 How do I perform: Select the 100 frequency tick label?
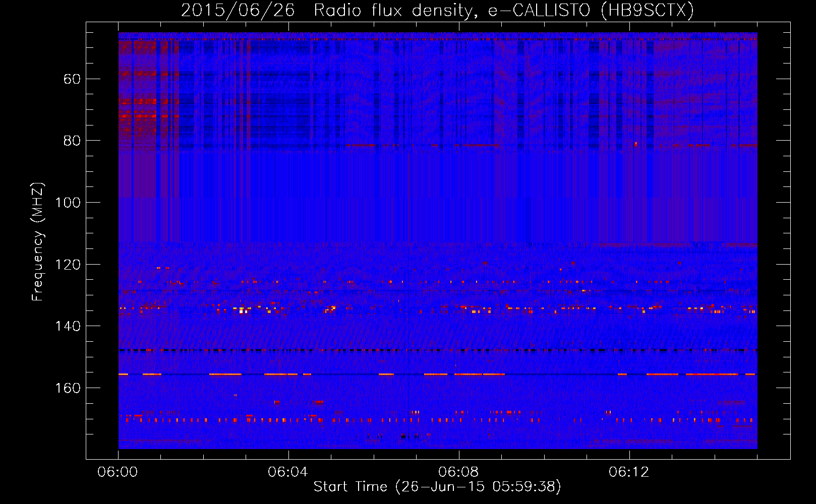point(68,203)
